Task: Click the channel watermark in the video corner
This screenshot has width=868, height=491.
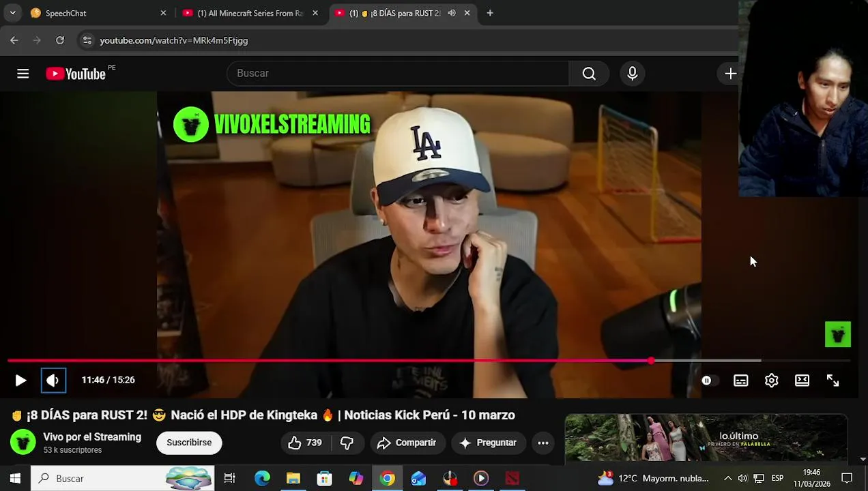Action: coord(838,334)
